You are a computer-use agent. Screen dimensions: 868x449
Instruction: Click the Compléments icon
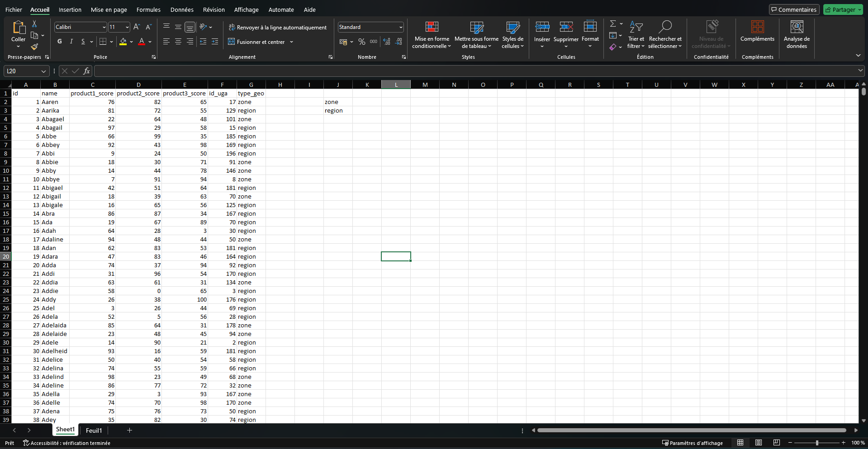click(757, 27)
